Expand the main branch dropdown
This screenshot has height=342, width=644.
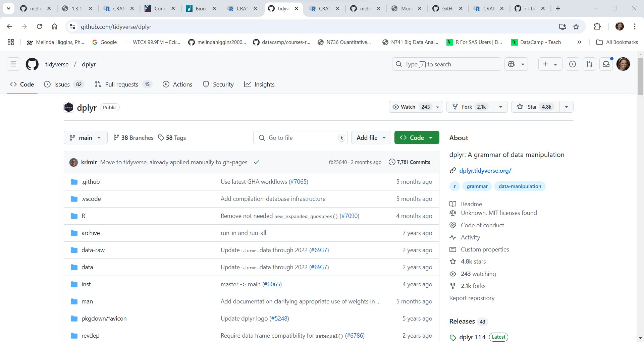coord(86,138)
